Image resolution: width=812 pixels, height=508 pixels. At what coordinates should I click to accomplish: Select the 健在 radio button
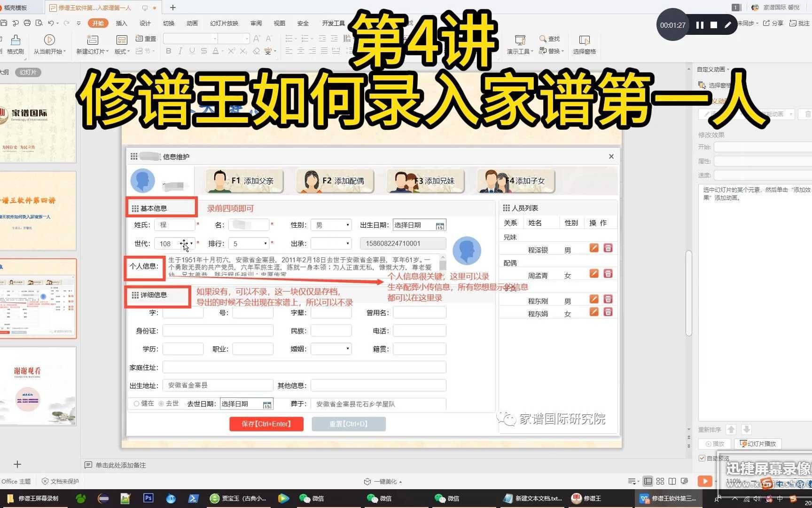[x=136, y=404]
